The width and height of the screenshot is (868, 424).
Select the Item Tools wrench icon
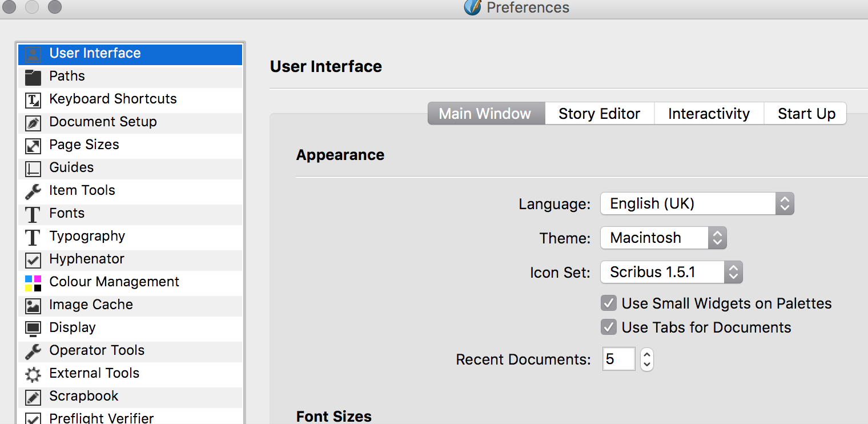click(33, 191)
